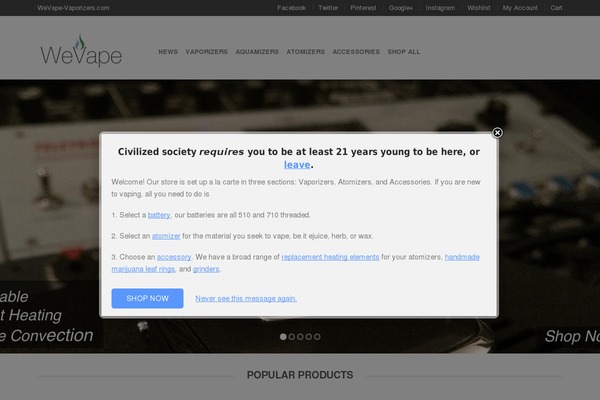Open the AQUAMIZERS menu item
Image resolution: width=600 pixels, height=400 pixels.
[257, 52]
